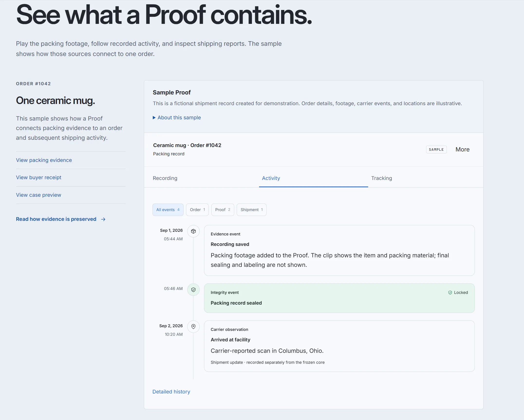
Task: Filter events by Shipment
Action: click(x=252, y=210)
